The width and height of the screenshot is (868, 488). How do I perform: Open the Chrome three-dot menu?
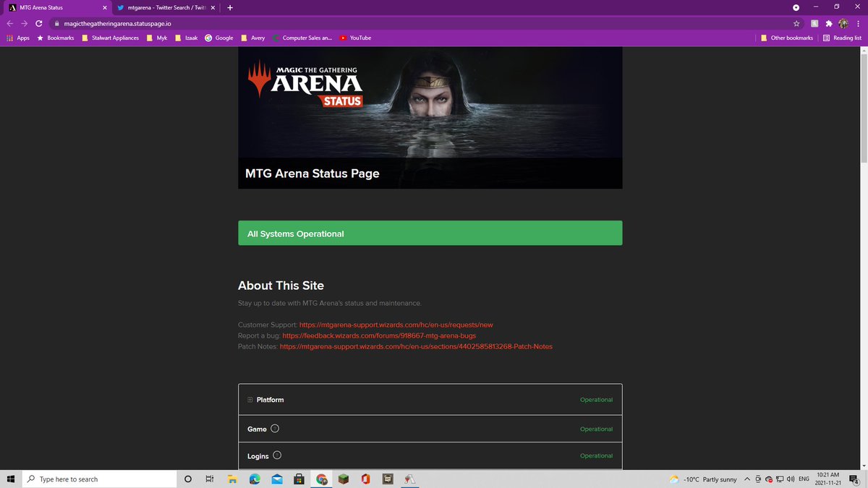[858, 23]
